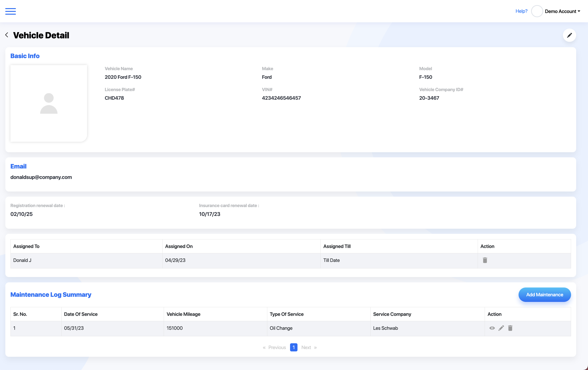Click the service date 05/31/23
Viewport: 588px width, 370px height.
(113, 328)
